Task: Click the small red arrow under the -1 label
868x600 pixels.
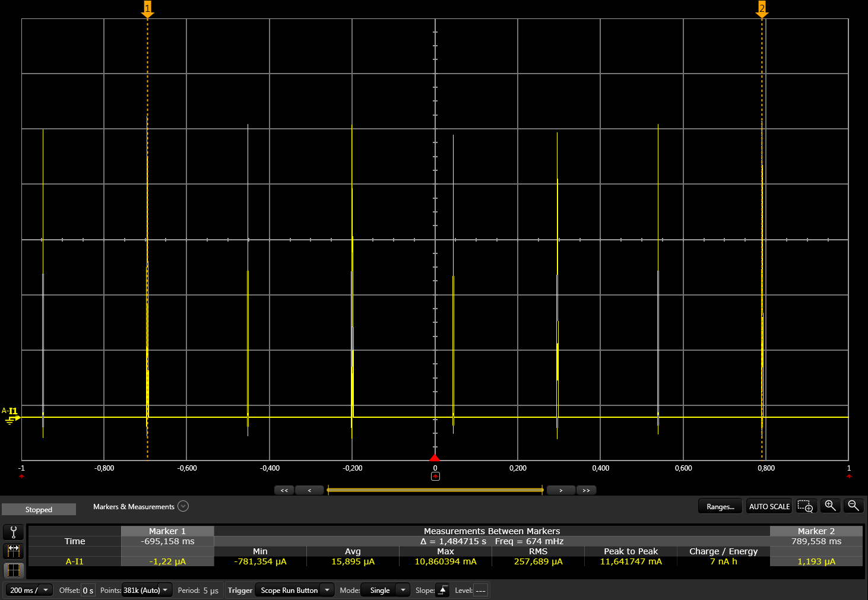Action: [x=22, y=476]
